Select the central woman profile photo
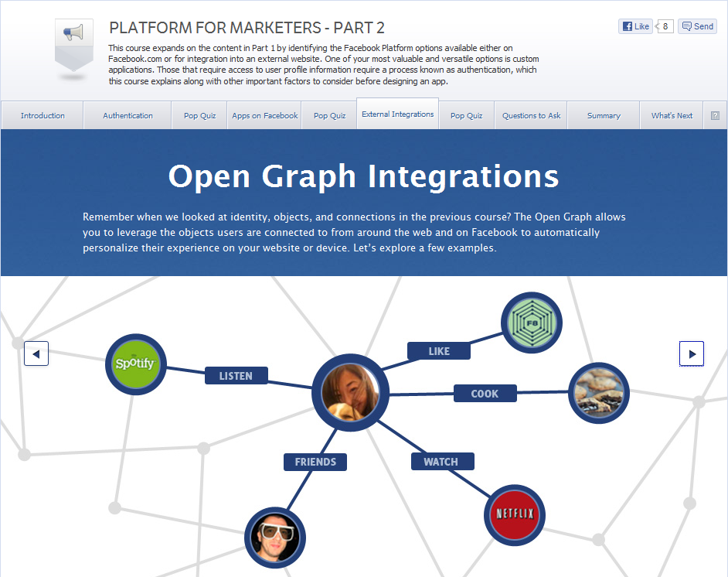The width and height of the screenshot is (728, 577). [x=351, y=393]
